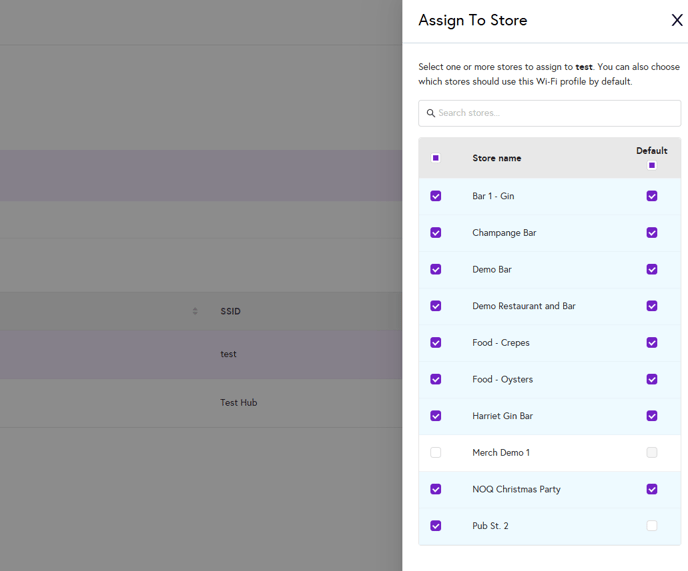The image size is (688, 571).
Task: Deselect Demo Restaurant and Bar store
Action: click(x=436, y=306)
